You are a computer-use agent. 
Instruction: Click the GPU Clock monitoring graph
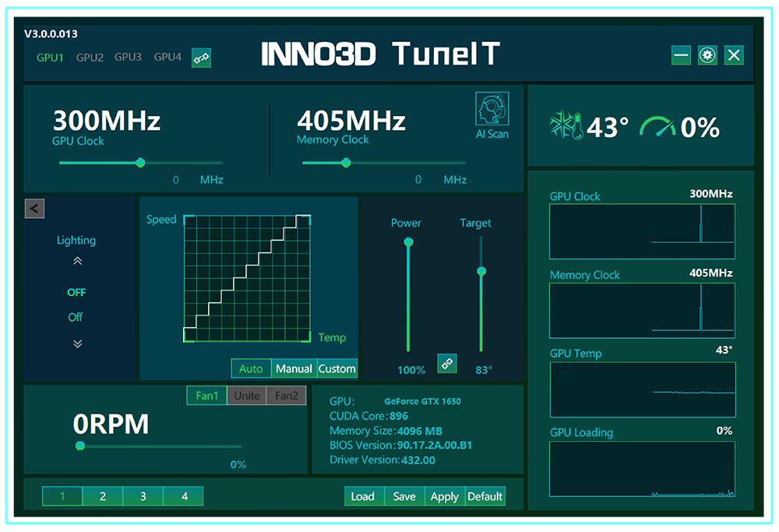[x=642, y=231]
